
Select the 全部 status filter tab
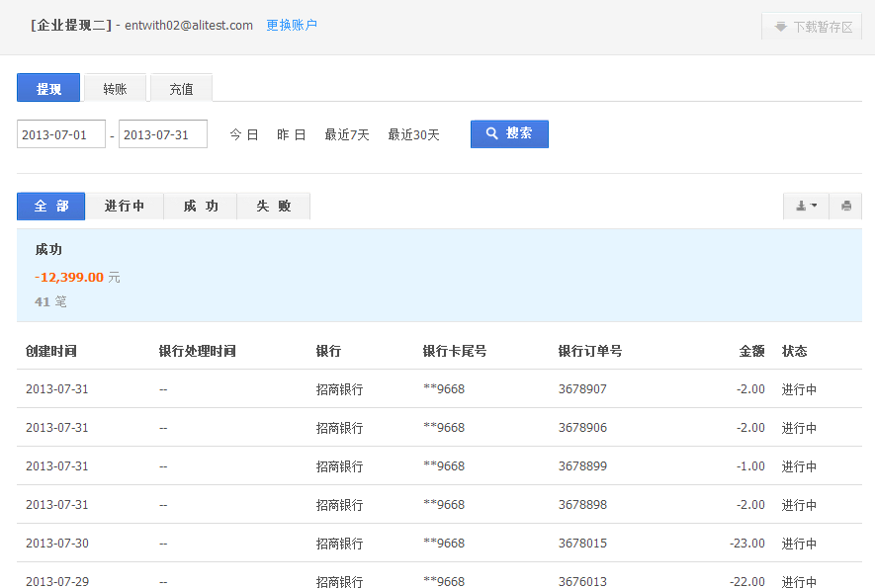tap(51, 207)
